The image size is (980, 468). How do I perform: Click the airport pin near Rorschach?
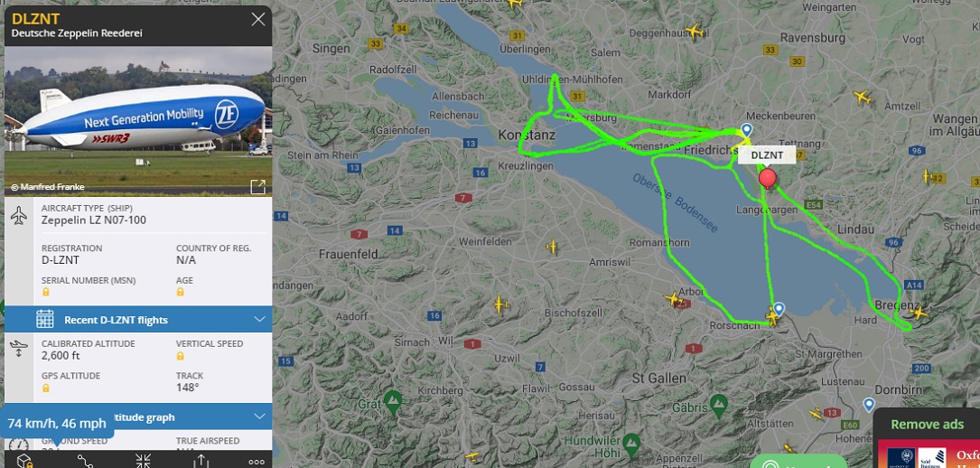coord(779,309)
